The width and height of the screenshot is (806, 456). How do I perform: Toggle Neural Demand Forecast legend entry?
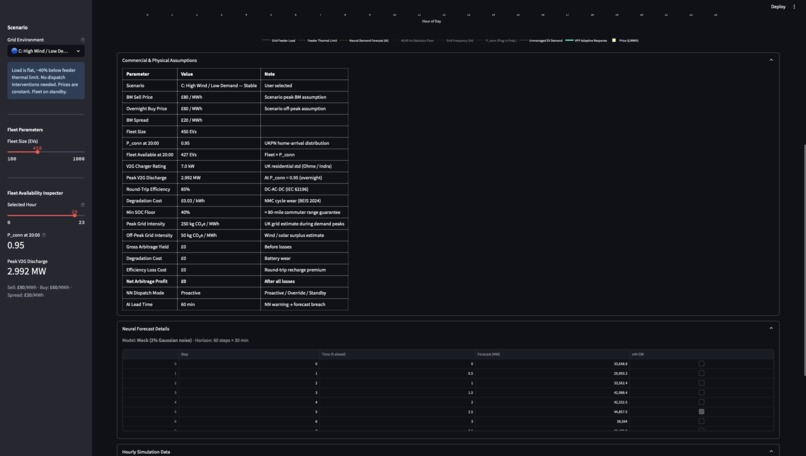point(364,40)
